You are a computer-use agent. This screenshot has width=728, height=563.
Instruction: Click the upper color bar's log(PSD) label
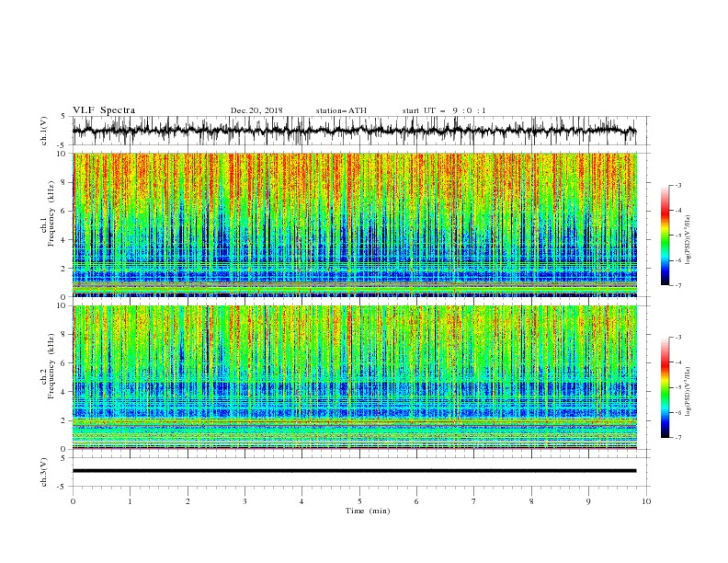[x=688, y=240]
